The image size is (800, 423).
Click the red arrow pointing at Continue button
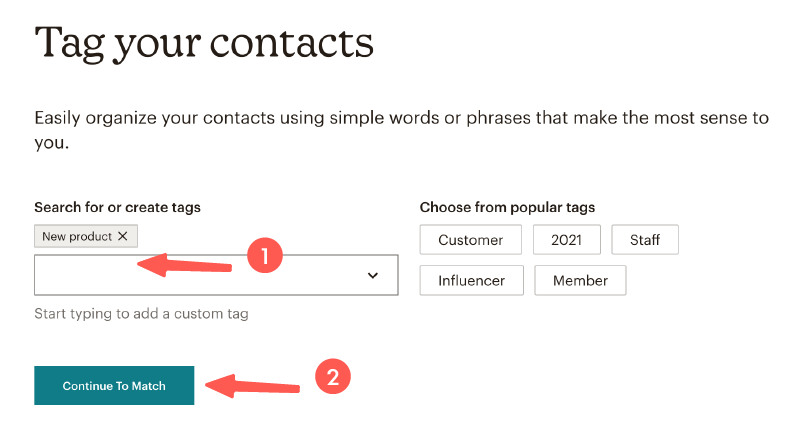pos(255,383)
